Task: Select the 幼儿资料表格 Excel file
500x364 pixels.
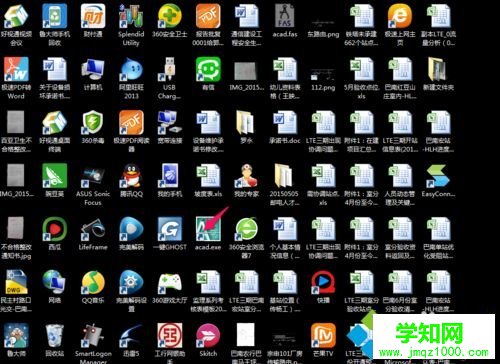Action: (x=284, y=69)
